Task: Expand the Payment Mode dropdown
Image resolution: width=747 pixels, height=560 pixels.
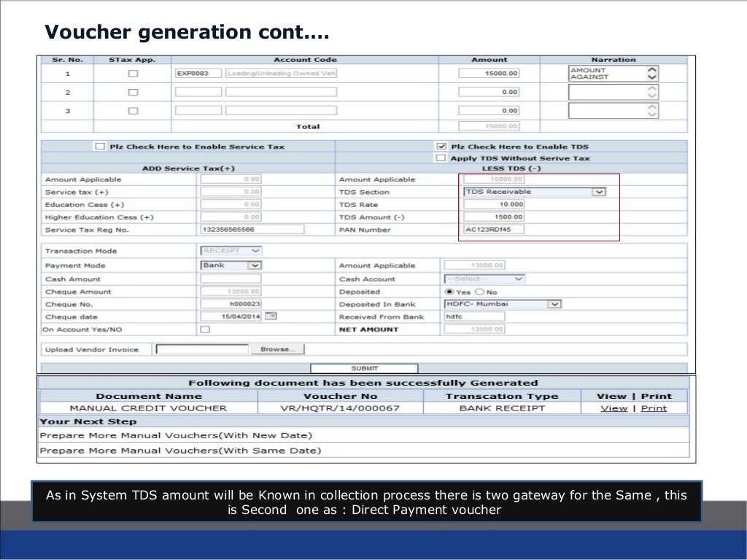Action: tap(231, 265)
